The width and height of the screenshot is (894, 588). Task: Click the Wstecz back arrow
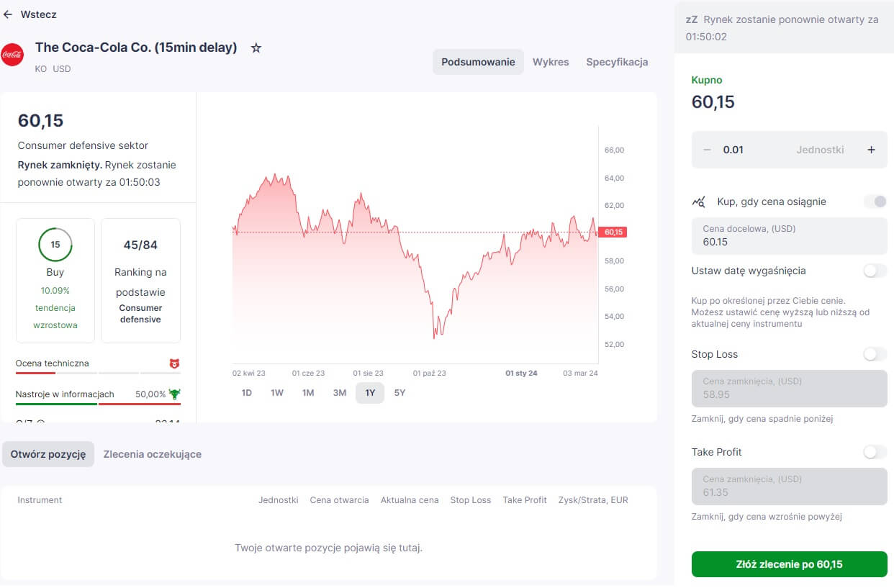(8, 14)
